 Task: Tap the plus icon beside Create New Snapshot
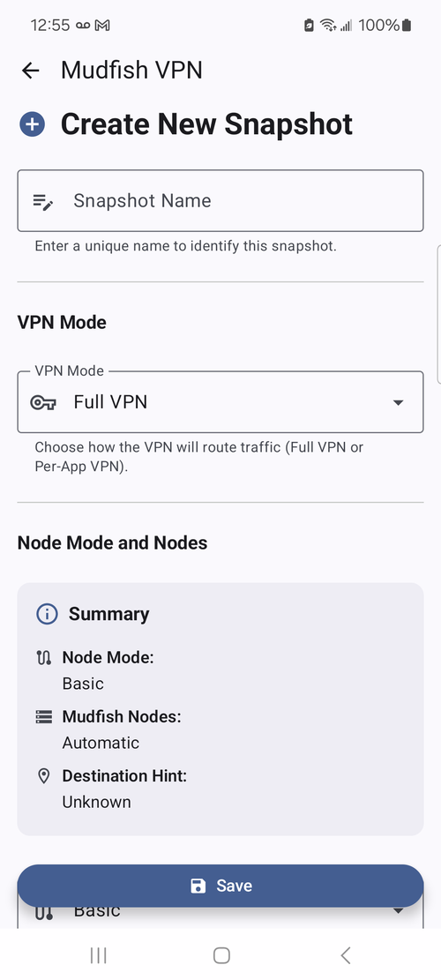tap(32, 124)
